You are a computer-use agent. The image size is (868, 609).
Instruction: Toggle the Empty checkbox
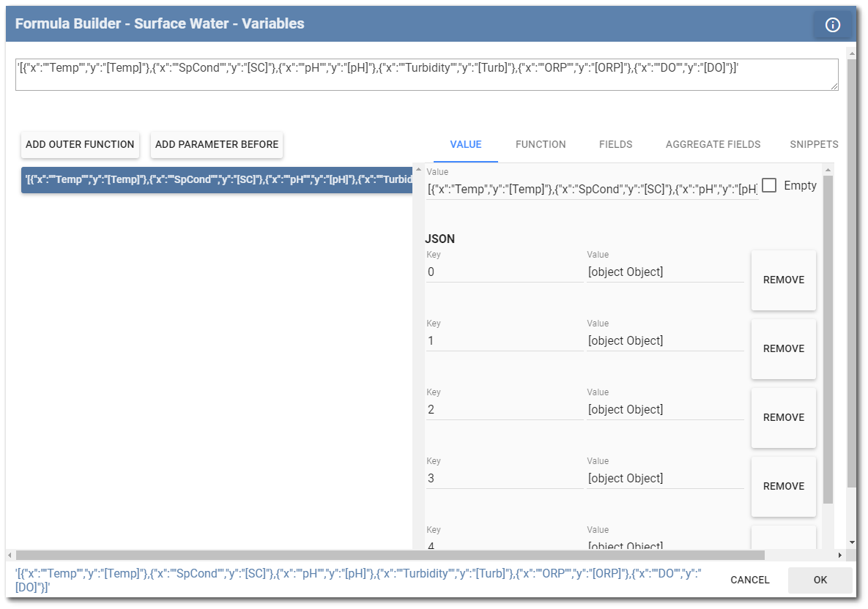tap(769, 186)
